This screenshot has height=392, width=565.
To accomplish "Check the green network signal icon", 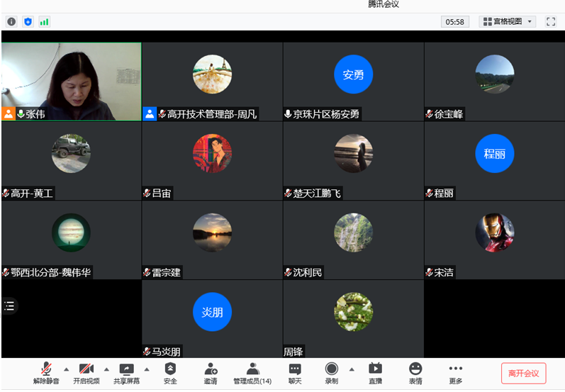I will [45, 21].
